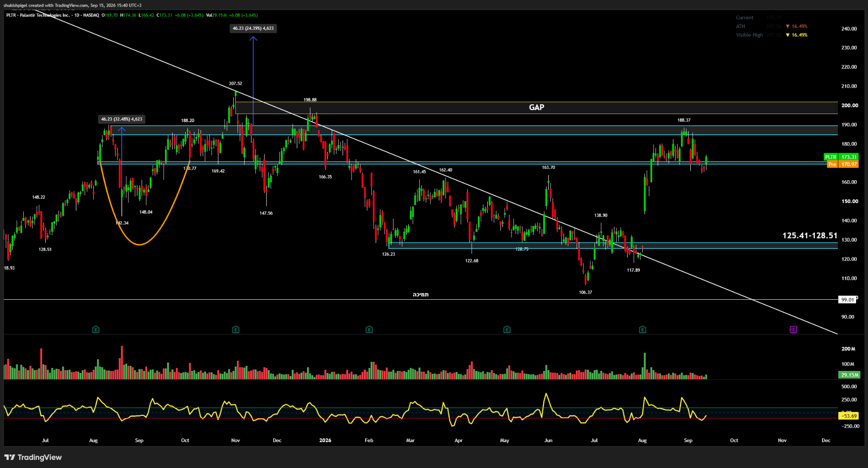Click the 147.56 low price label

[266, 213]
